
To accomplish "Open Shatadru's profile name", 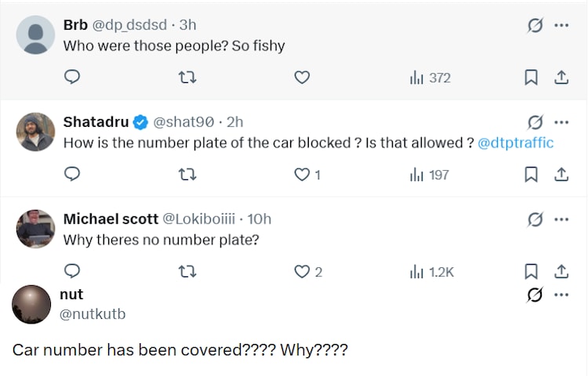I will 96,122.
